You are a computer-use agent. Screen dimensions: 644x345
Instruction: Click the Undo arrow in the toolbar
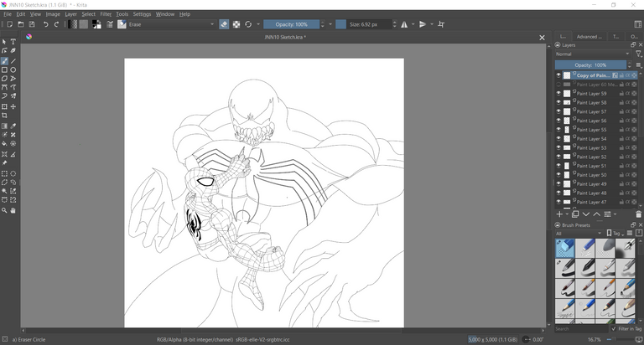tap(45, 24)
